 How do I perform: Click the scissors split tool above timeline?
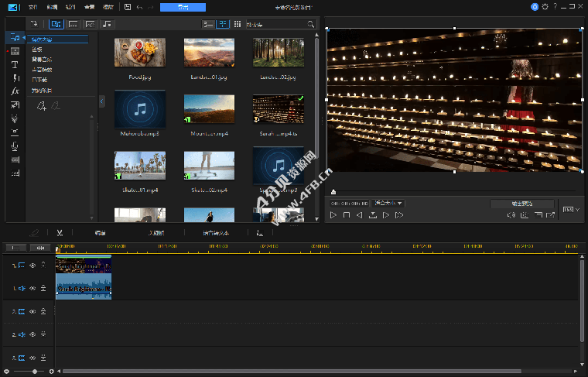pos(60,233)
